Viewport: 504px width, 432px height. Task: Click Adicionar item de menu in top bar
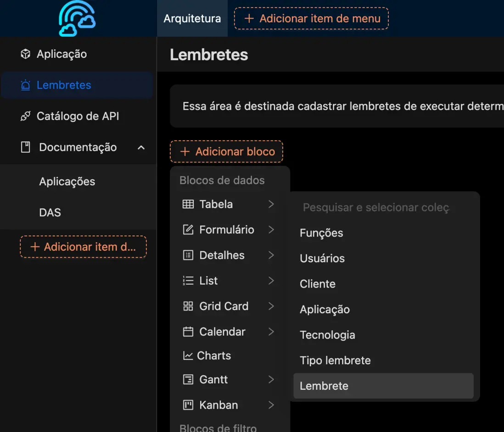pyautogui.click(x=311, y=19)
